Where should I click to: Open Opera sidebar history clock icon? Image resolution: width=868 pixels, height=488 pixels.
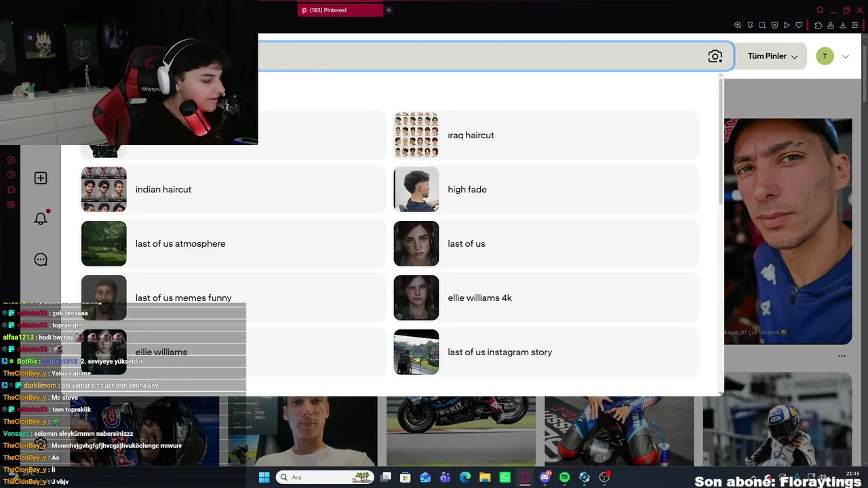pos(11,175)
